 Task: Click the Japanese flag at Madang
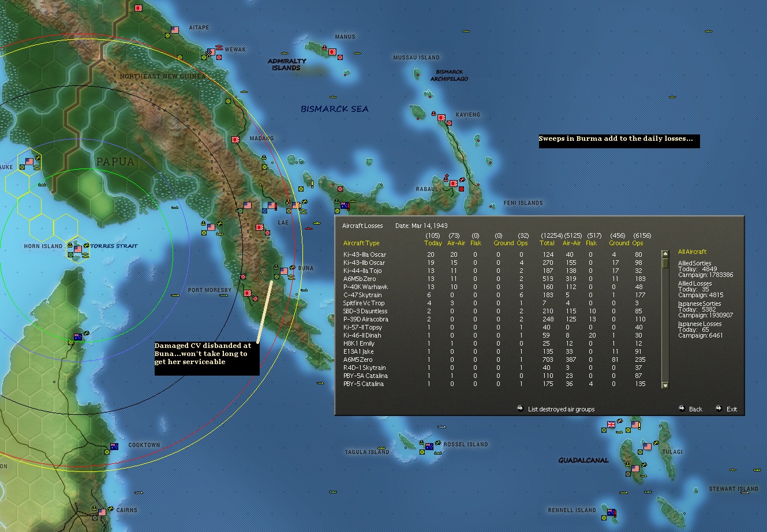pyautogui.click(x=235, y=140)
